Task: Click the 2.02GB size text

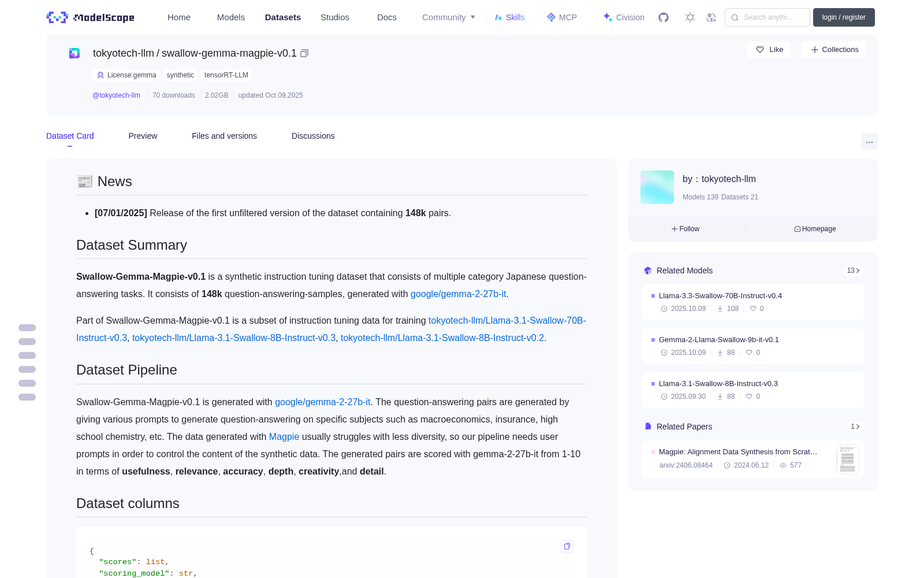Action: tap(217, 95)
